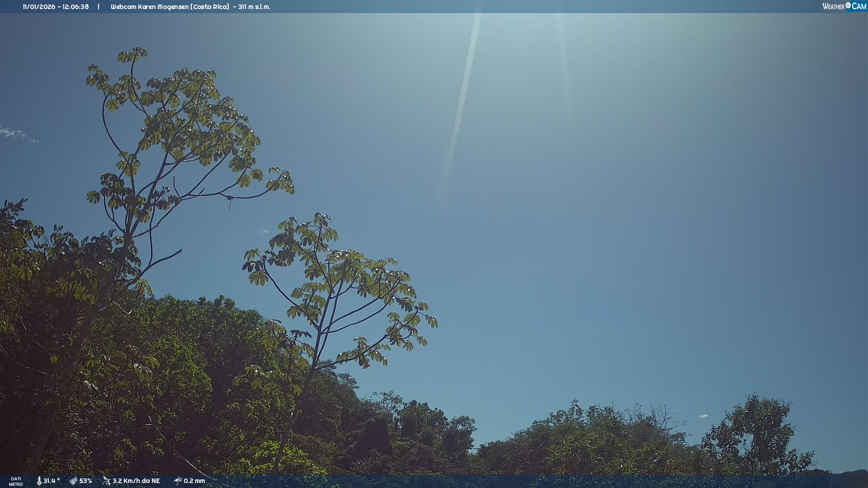This screenshot has height=488, width=868.
Task: Click the vertical separator after the timestamp
Action: 99,7
